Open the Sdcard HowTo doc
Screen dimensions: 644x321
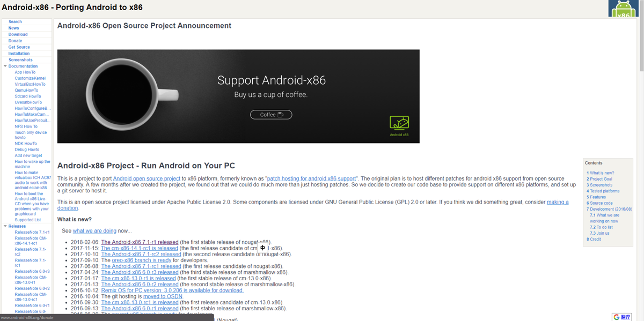click(x=28, y=96)
